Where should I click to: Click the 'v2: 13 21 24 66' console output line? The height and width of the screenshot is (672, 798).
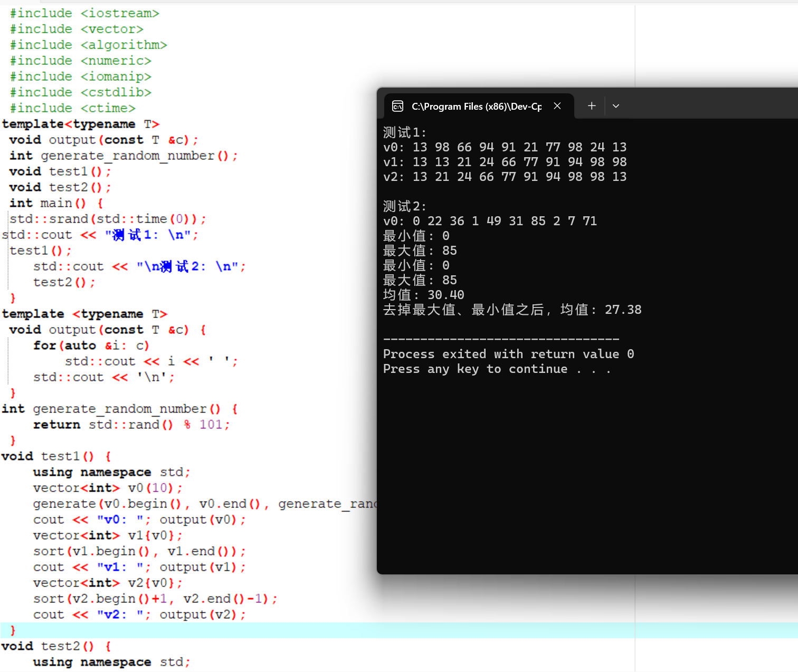tap(505, 177)
